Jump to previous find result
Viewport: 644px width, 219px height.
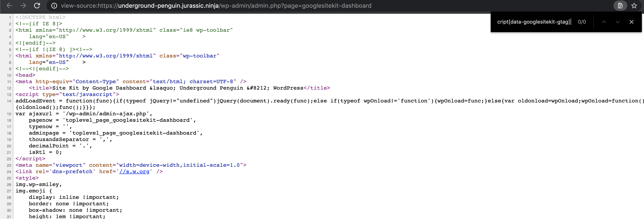[x=604, y=22]
